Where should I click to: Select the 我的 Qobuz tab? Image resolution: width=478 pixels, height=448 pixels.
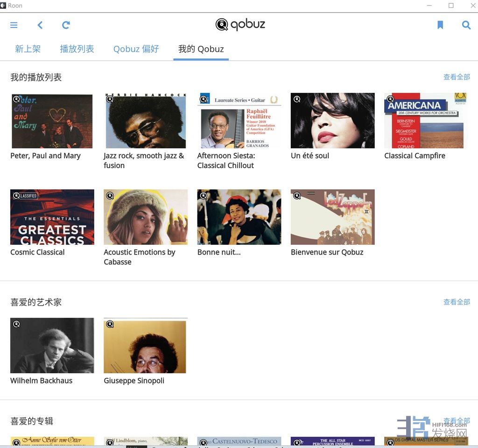pyautogui.click(x=201, y=49)
